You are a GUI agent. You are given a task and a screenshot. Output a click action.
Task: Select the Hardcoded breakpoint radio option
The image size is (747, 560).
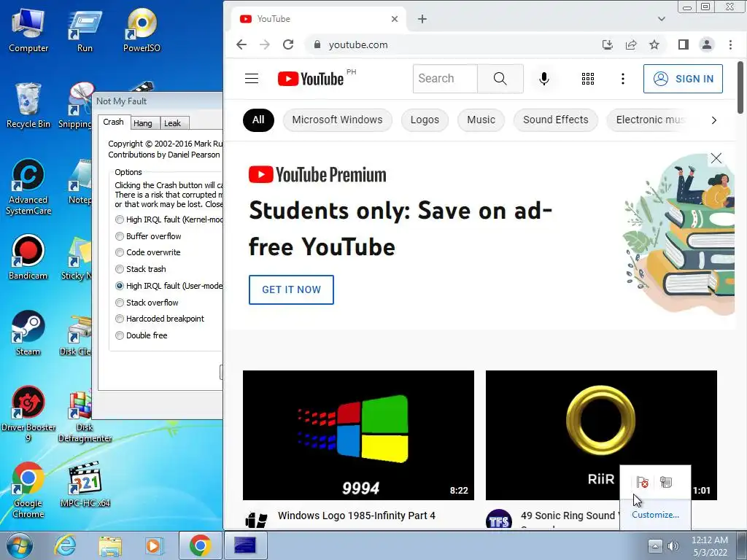(x=120, y=319)
